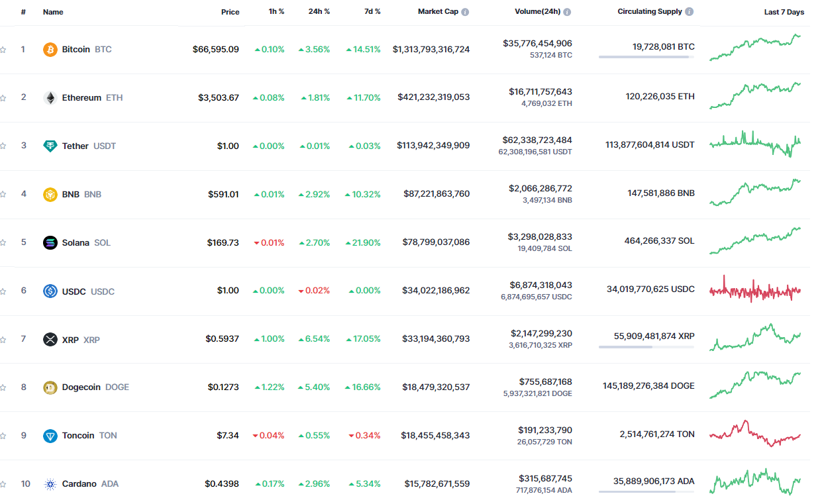Open Toncoin's 7-day sparkline chart
This screenshot has width=822, height=504.
(x=755, y=434)
